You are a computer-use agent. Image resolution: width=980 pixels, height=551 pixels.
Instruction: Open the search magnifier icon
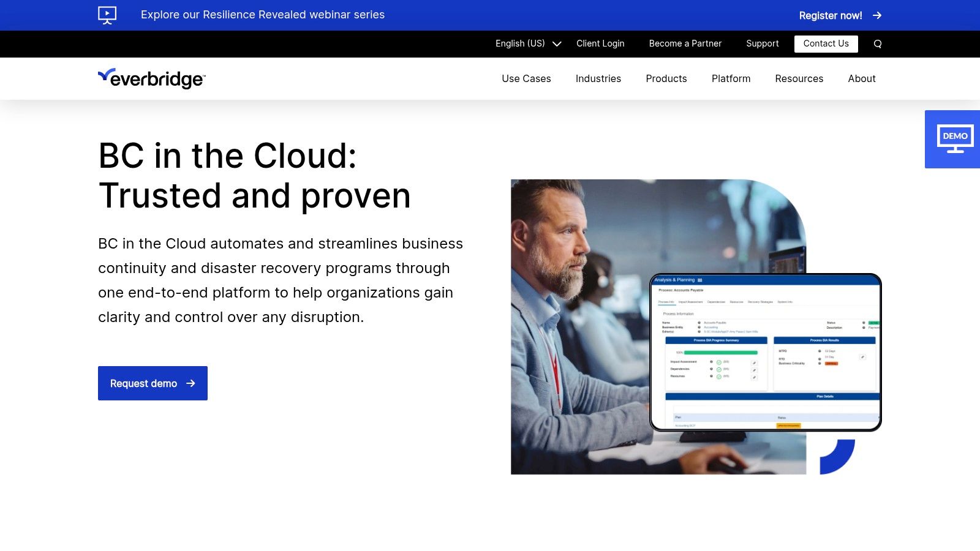pos(878,43)
